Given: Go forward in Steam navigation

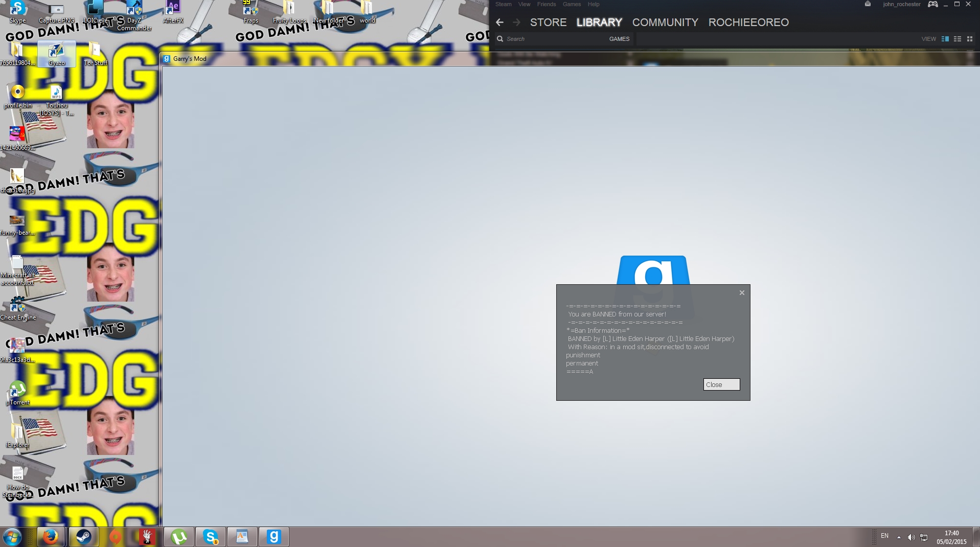Looking at the screenshot, I should [x=516, y=22].
